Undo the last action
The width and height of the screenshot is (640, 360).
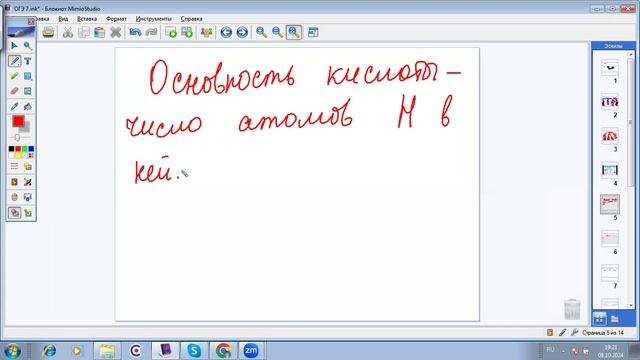pyautogui.click(x=135, y=32)
